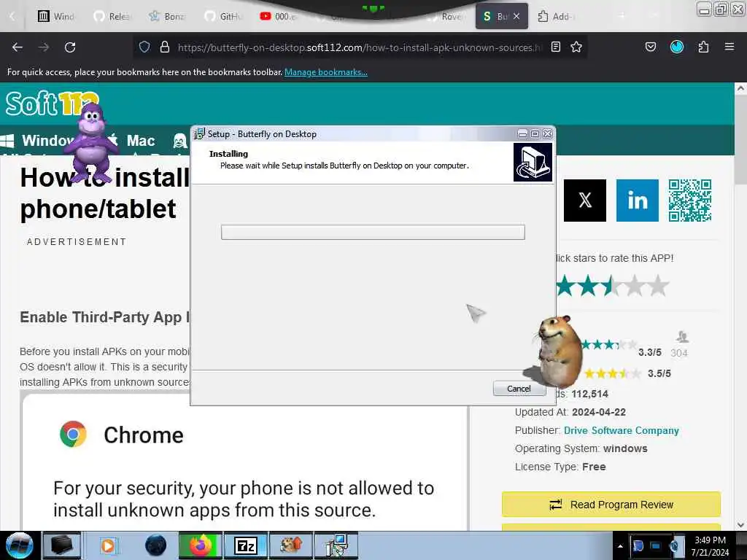Open the Firefox hamburger menu
747x560 pixels.
click(729, 47)
